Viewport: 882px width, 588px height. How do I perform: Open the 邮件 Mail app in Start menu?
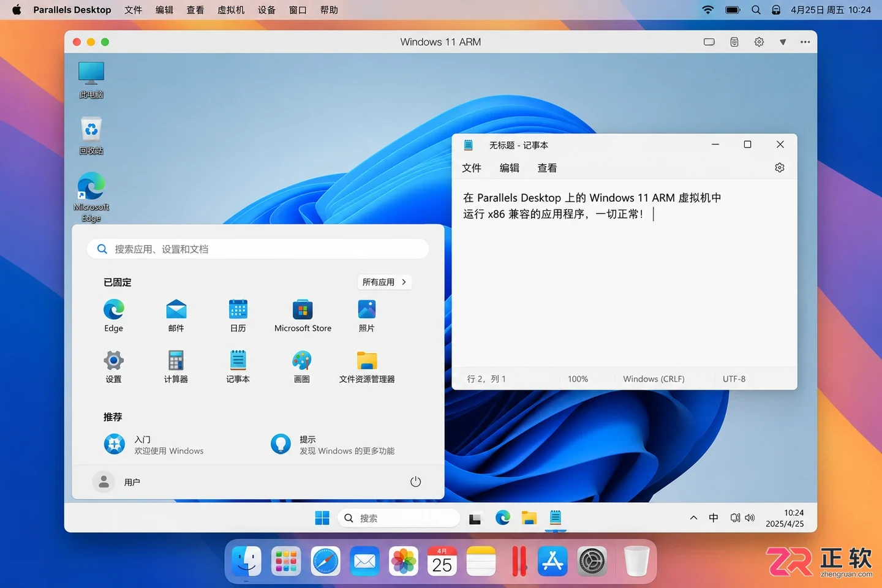176,315
